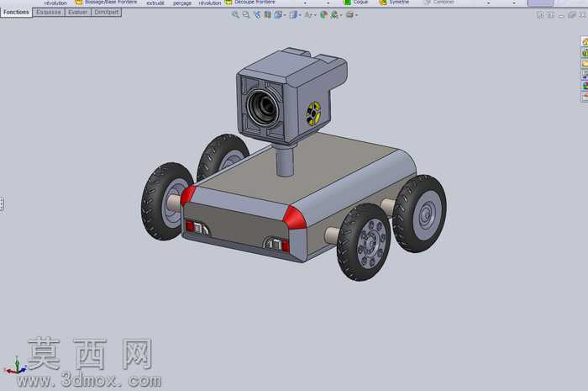Click the Section View icon
This screenshot has height=391, width=588.
pos(267,15)
